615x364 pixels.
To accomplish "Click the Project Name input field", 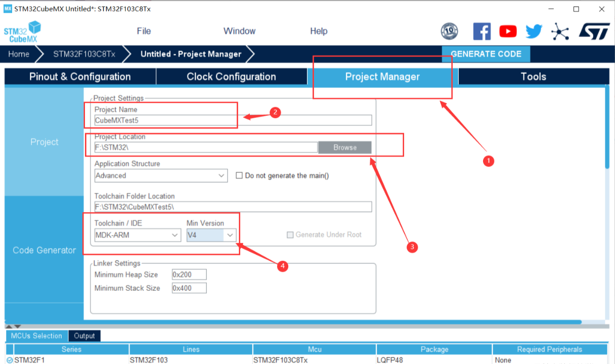I will [233, 120].
